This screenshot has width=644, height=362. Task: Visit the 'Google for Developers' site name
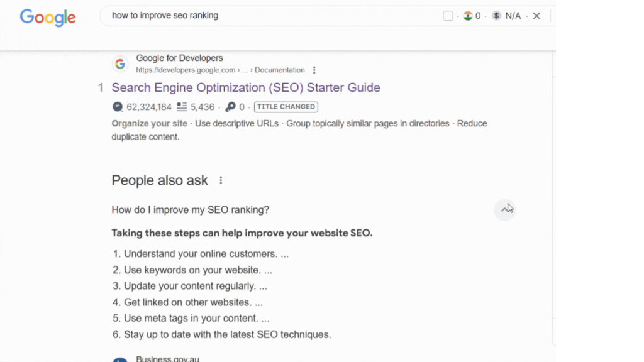point(179,58)
